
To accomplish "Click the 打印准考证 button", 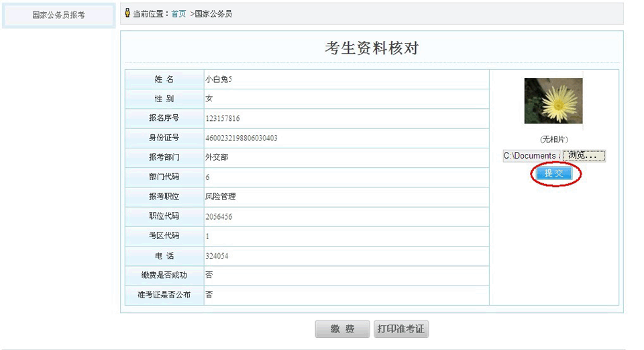I will pos(401,329).
